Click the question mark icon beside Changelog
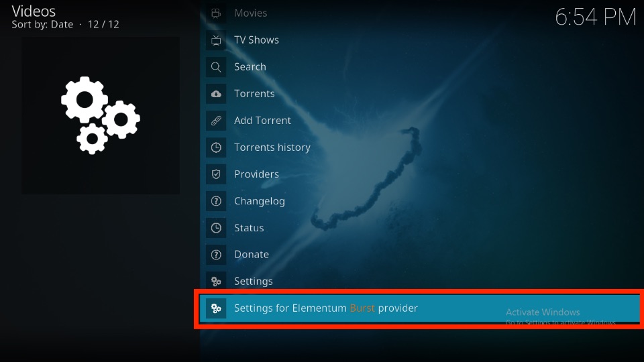The width and height of the screenshot is (644, 362). tap(216, 201)
